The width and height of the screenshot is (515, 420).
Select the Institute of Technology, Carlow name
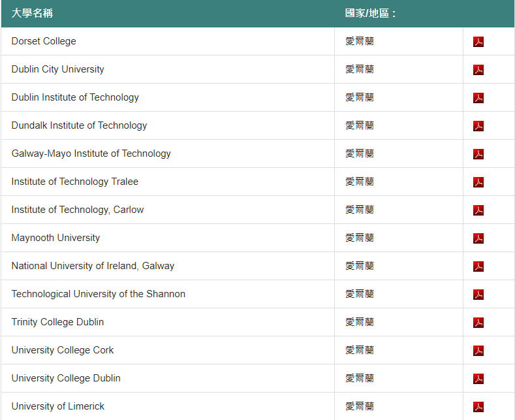(x=78, y=210)
